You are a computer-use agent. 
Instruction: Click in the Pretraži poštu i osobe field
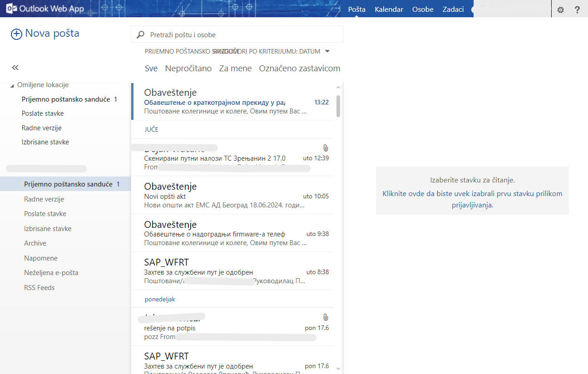(237, 34)
